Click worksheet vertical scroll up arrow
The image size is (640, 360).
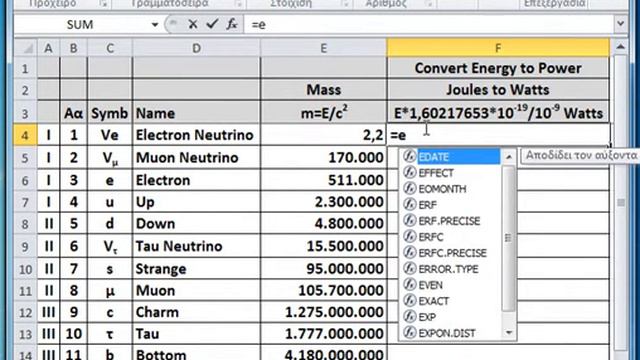(x=620, y=47)
